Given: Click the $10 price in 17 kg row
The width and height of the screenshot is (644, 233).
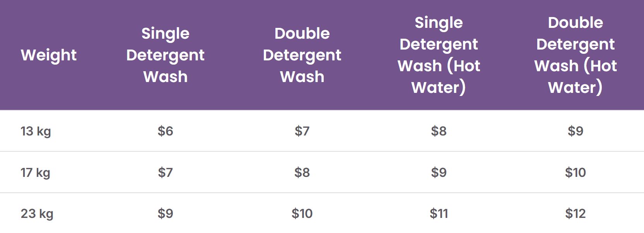Looking at the screenshot, I should click(576, 173).
